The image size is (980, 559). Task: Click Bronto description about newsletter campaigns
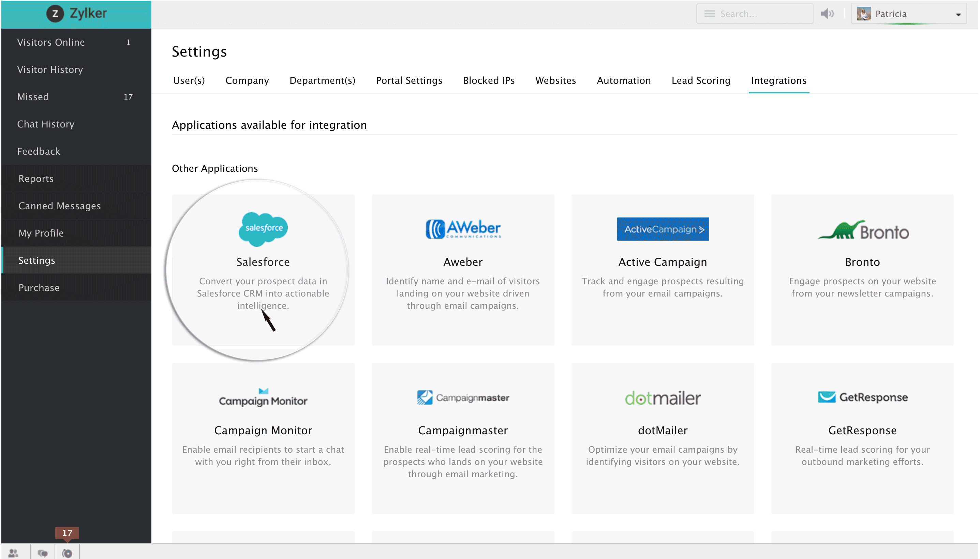[862, 287]
